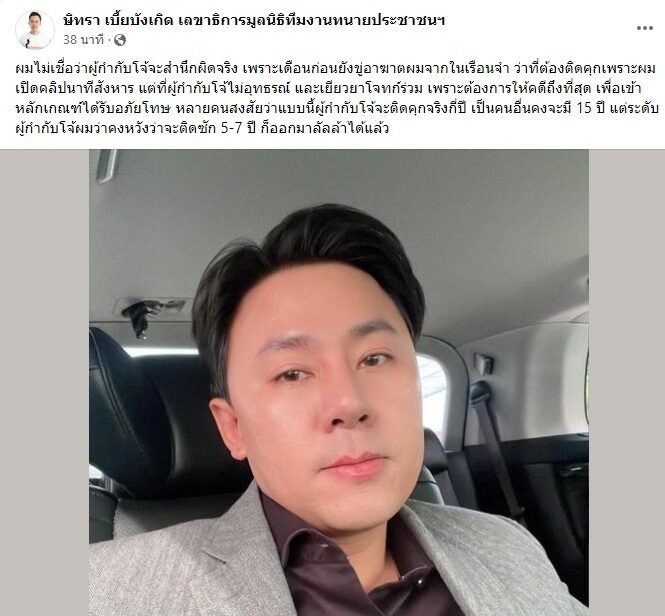Click the '38 นาที' post timestamp
Screen dimensions: 665x616
point(83,40)
